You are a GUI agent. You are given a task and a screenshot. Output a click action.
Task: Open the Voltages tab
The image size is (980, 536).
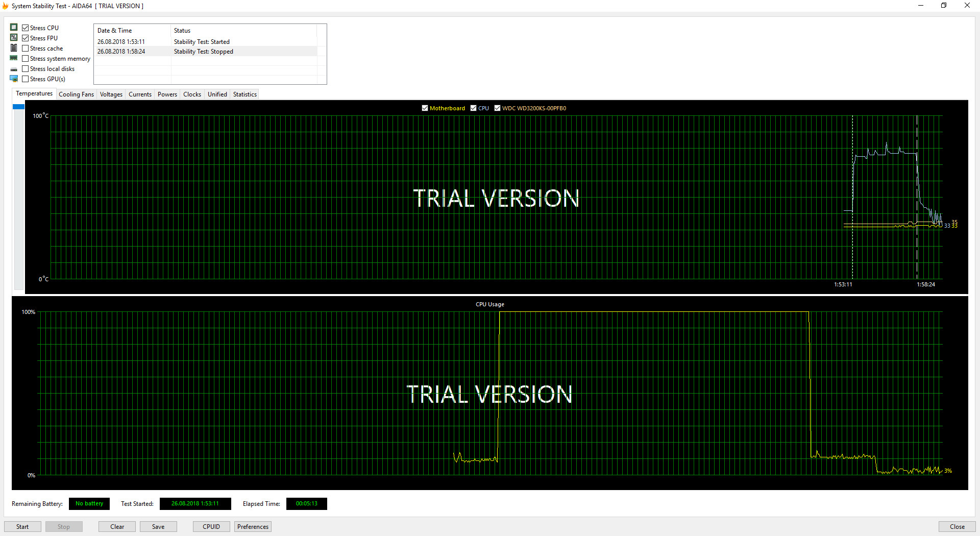111,94
